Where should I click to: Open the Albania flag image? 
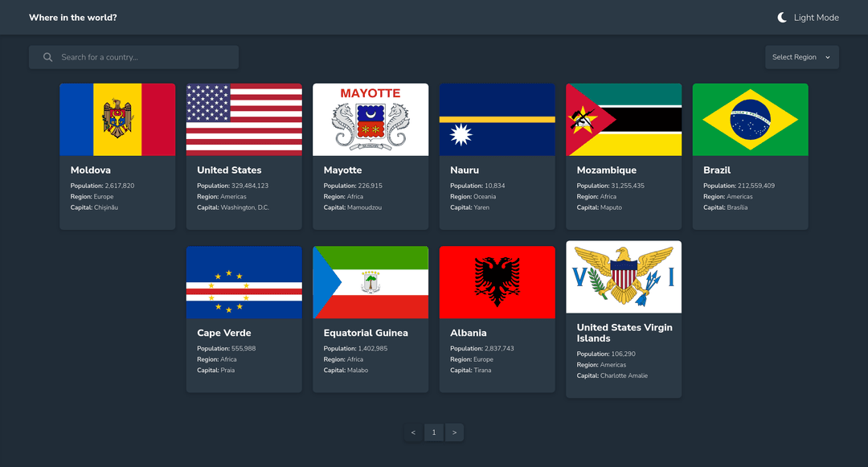497,282
